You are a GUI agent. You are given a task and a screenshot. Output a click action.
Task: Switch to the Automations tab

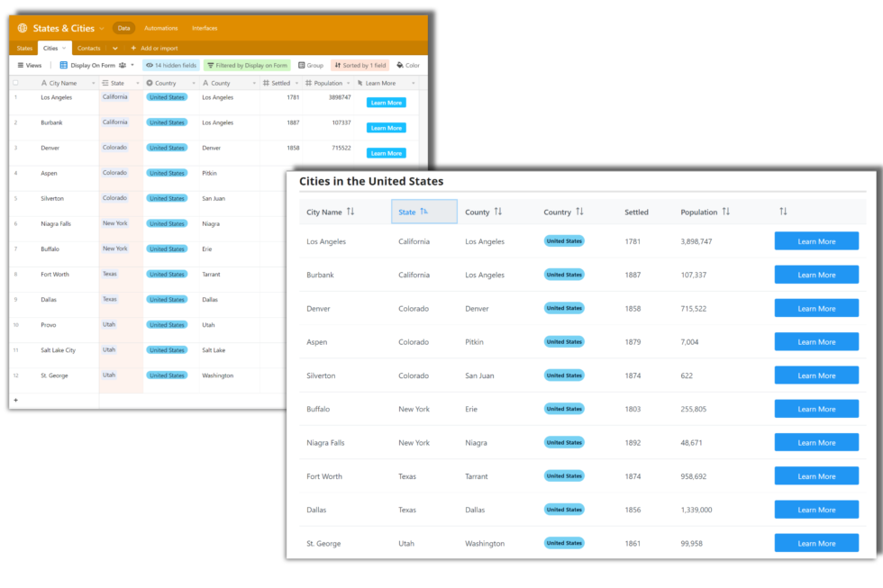[x=161, y=29]
